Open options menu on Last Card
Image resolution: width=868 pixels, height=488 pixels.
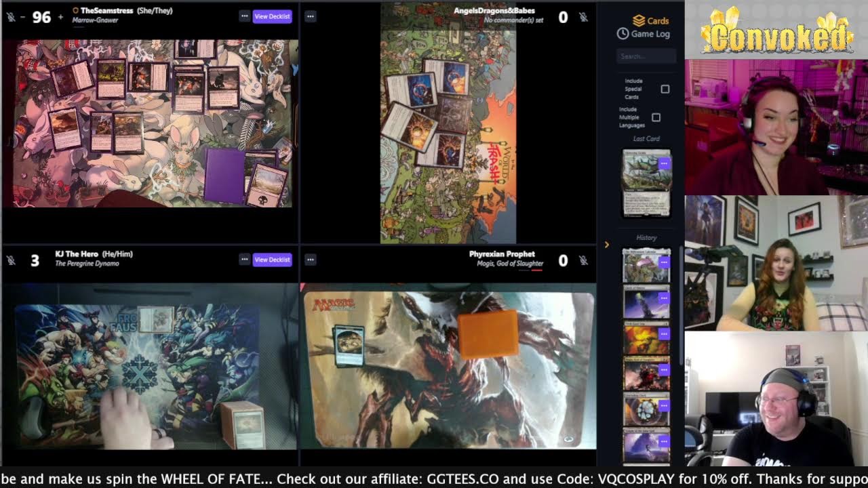(x=664, y=163)
